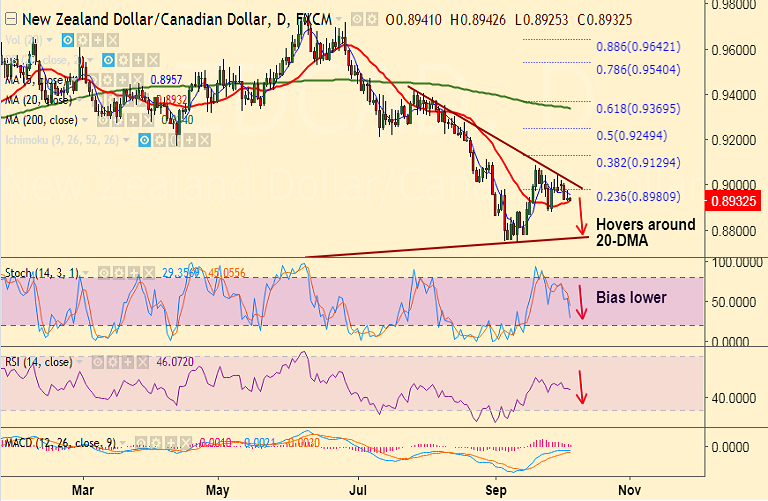This screenshot has width=768, height=501.
Task: Expand the MA (20, close) dropdown arrow
Action: point(80,100)
